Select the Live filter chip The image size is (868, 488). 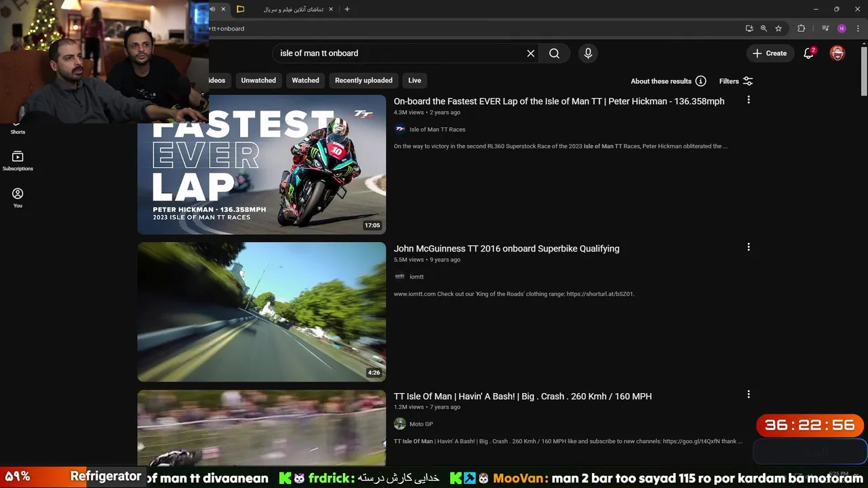click(x=414, y=81)
